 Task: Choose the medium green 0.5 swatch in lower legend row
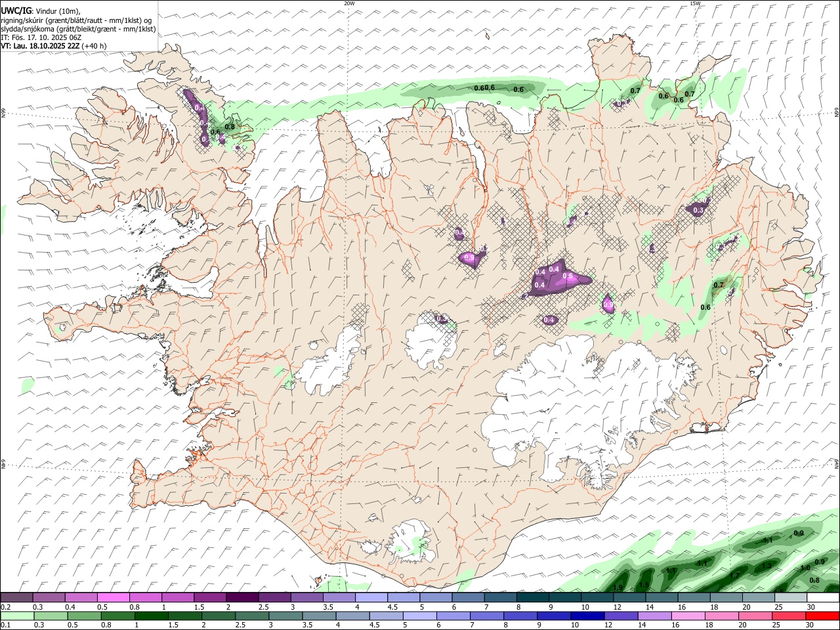85,616
